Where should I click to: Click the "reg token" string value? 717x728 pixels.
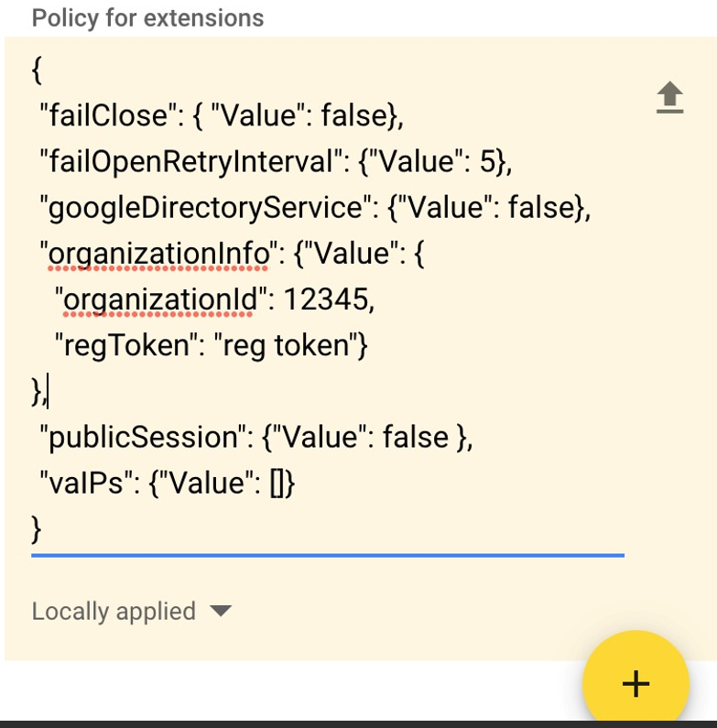[286, 345]
